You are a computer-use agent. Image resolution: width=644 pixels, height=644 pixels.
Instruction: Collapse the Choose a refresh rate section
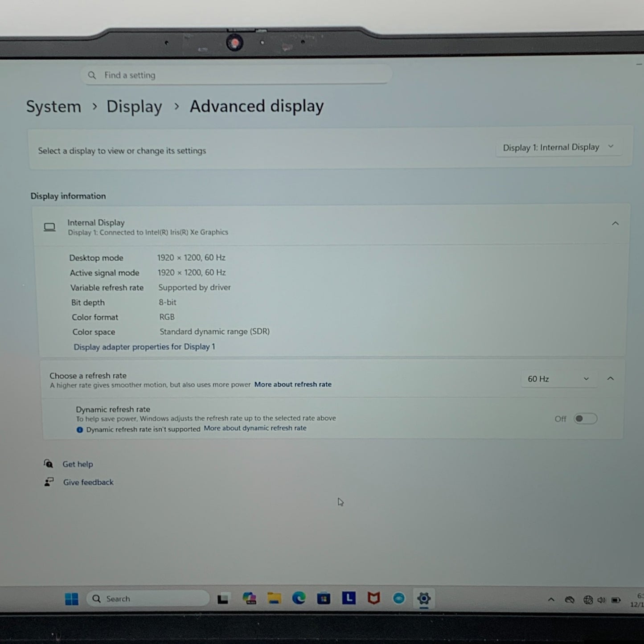[610, 378]
